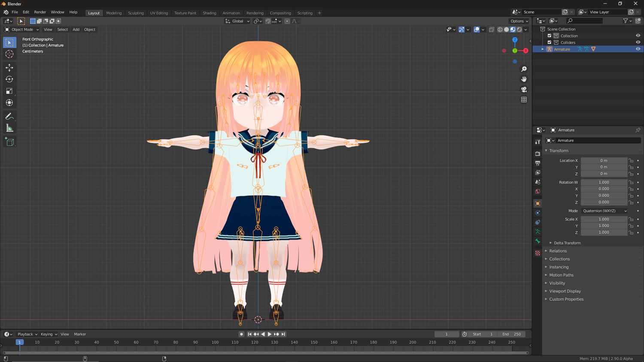Switch to rendered viewport shading

pyautogui.click(x=519, y=30)
